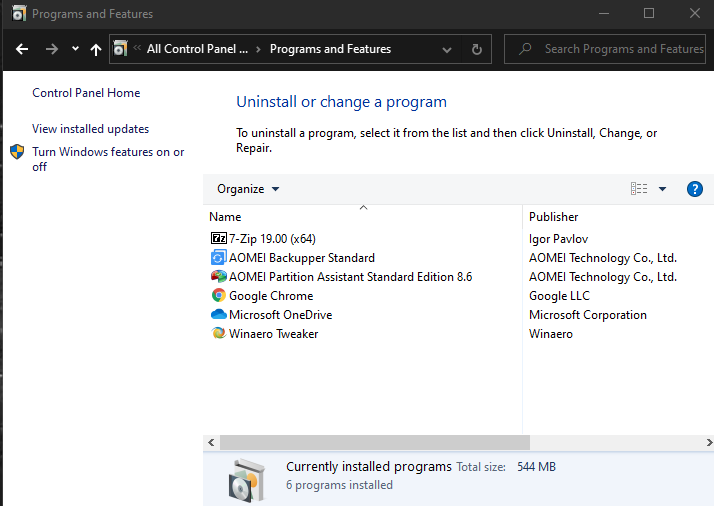Click publisher Winaero
This screenshot has height=506, width=714.
[x=551, y=334]
